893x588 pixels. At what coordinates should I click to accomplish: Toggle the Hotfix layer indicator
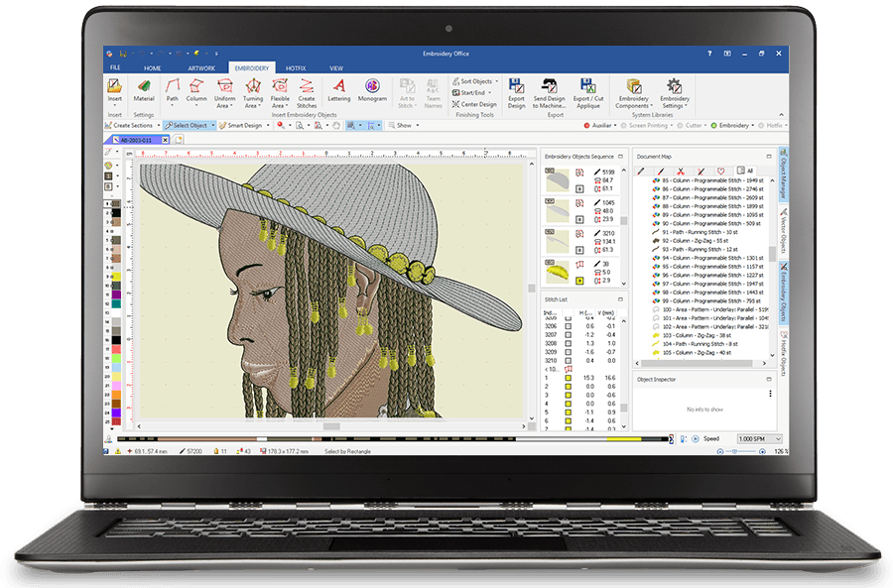tap(761, 125)
